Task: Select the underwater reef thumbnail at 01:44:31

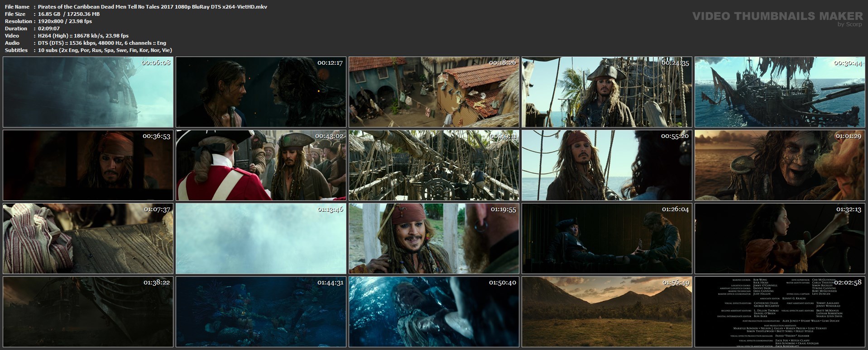Action: pos(261,312)
